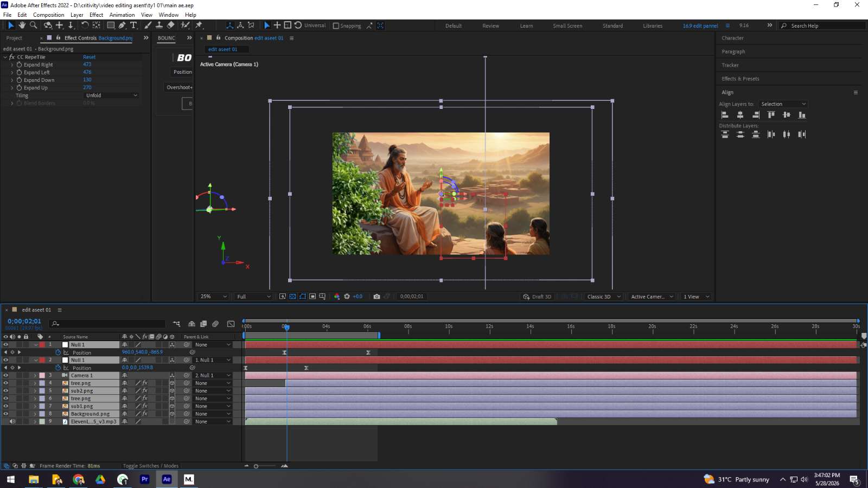Select the Pan camera tool

click(60, 25)
